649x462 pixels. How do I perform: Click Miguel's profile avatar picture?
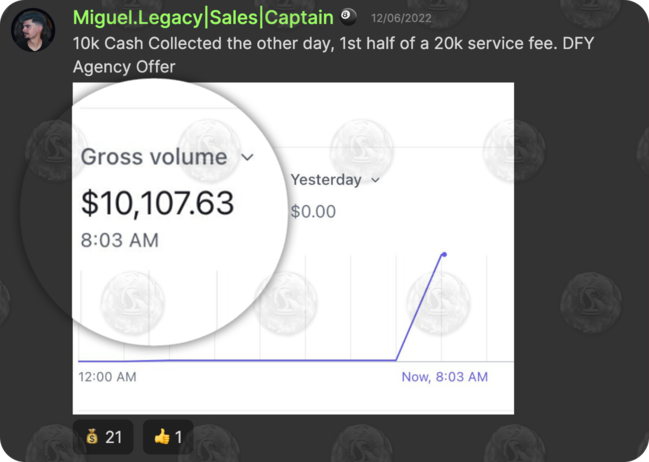click(33, 30)
